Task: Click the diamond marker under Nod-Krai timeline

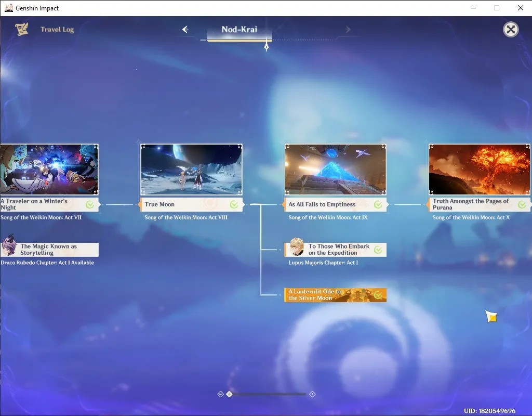Action: pos(267,46)
